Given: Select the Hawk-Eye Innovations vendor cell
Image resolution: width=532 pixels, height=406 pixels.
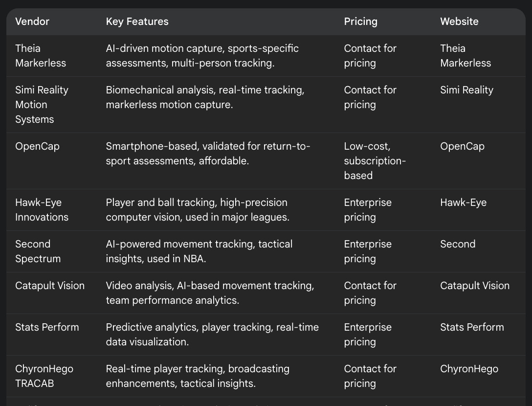Looking at the screenshot, I should [x=42, y=210].
